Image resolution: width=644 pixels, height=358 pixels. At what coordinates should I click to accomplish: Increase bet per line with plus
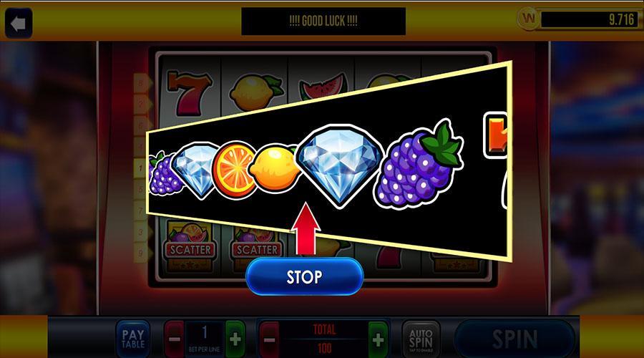point(235,339)
